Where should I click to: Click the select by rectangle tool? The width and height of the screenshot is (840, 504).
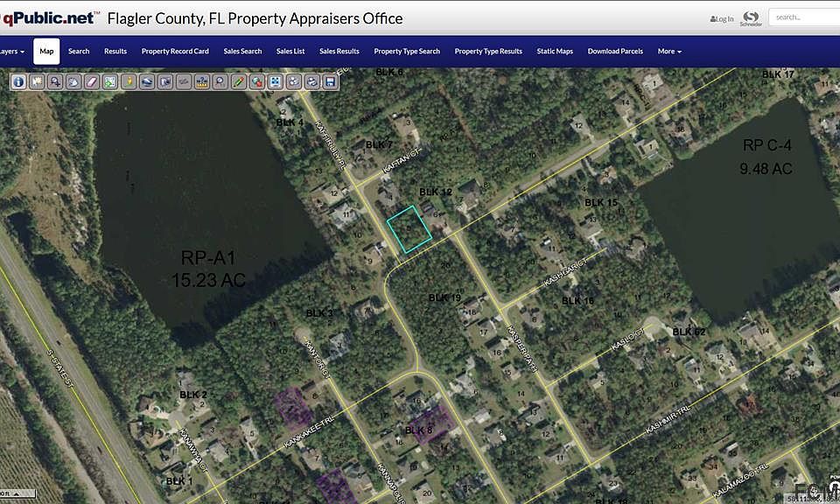tap(110, 81)
